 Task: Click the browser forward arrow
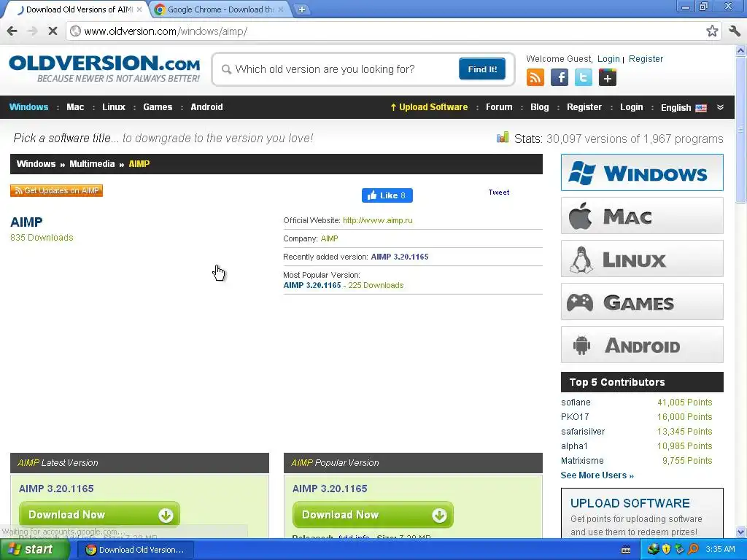coord(32,31)
